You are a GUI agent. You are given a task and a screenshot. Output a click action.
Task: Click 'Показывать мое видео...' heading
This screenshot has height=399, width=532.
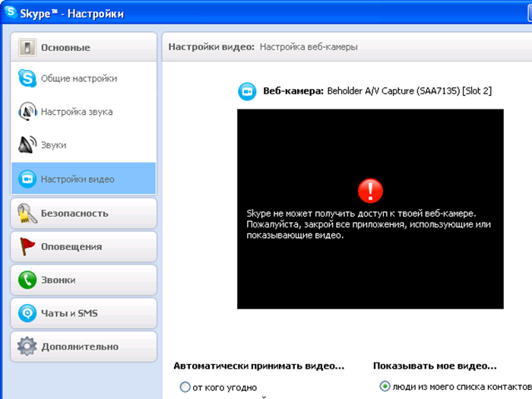coord(435,366)
